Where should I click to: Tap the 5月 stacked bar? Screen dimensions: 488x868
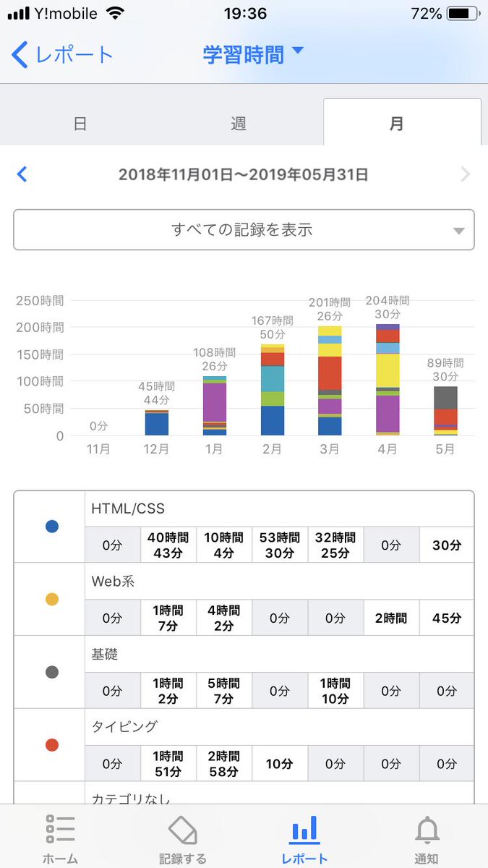(x=445, y=411)
